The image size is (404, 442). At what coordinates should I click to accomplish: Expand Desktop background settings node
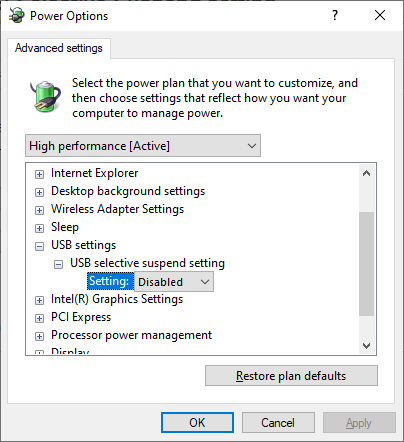pyautogui.click(x=39, y=192)
